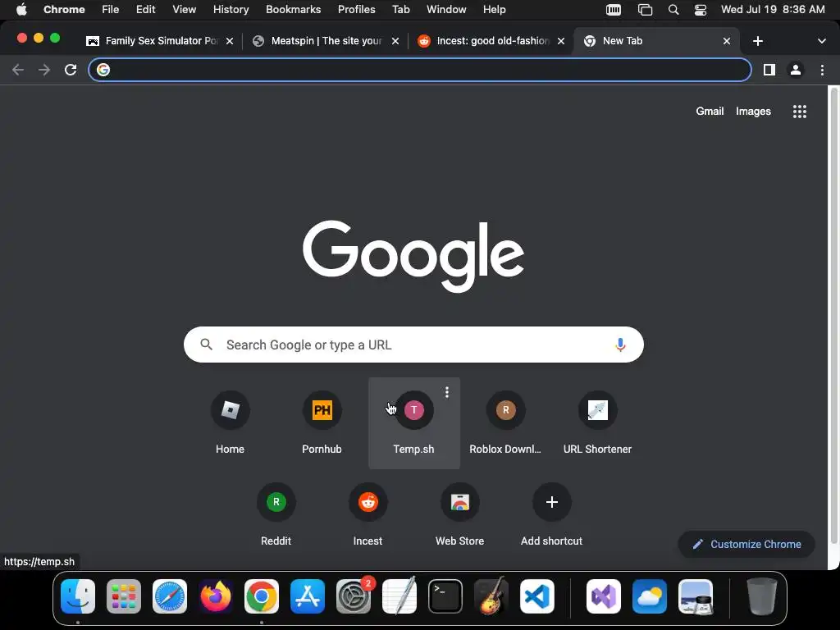This screenshot has width=840, height=630.
Task: Open Trash from the Dock
Action: (762, 596)
